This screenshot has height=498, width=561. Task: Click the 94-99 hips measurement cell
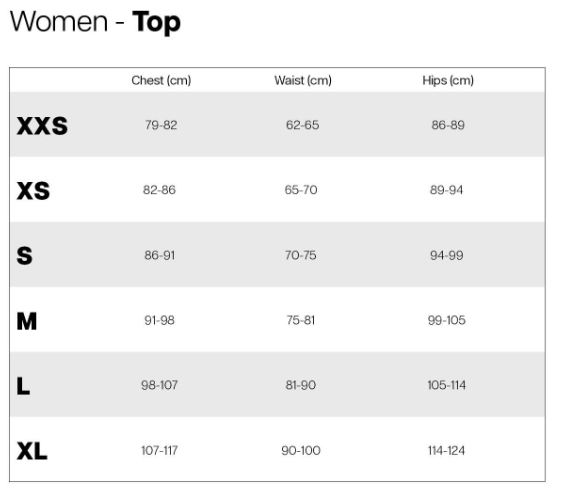pyautogui.click(x=447, y=255)
